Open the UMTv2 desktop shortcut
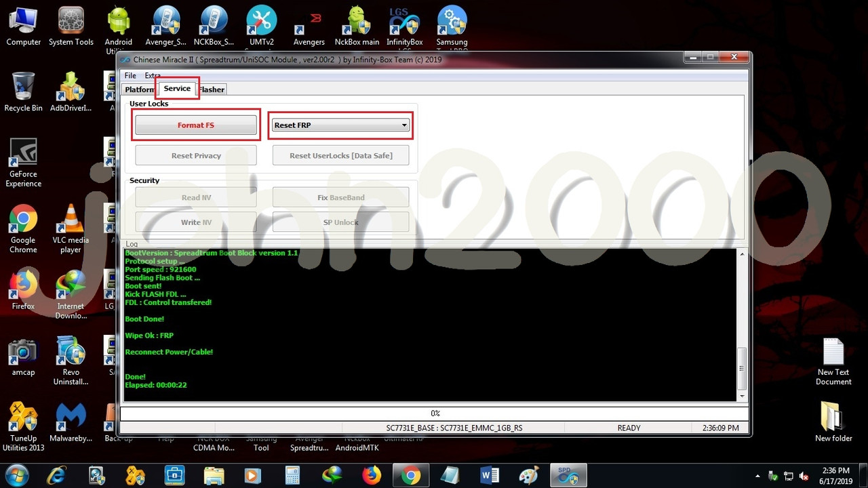868x488 pixels. pyautogui.click(x=261, y=26)
